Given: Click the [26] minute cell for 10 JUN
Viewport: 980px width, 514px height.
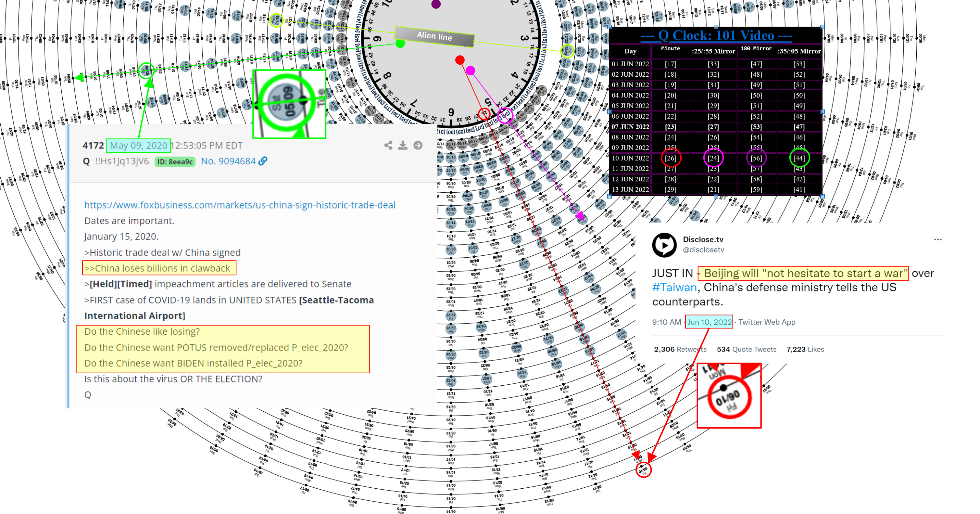Looking at the screenshot, I should point(670,158).
